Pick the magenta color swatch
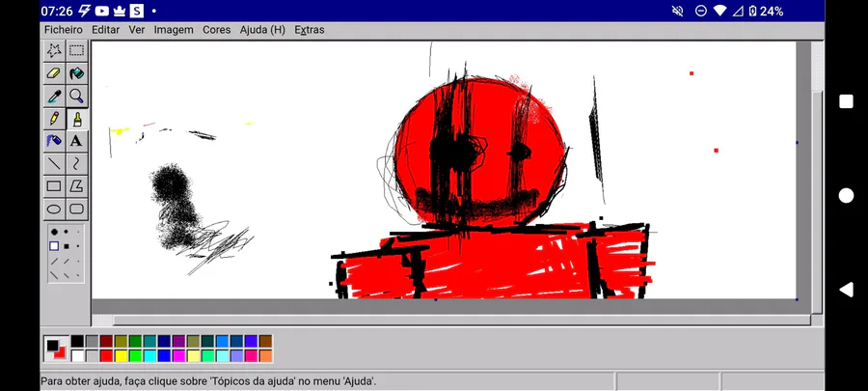 [x=178, y=355]
